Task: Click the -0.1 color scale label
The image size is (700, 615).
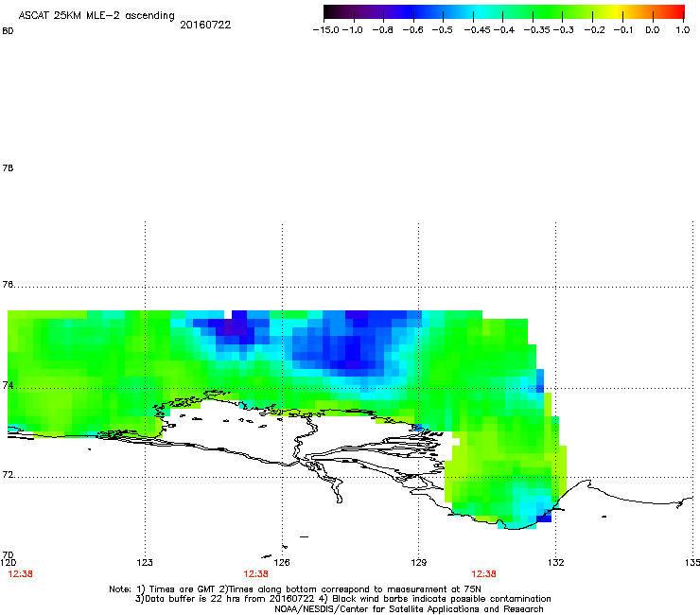Action: click(x=623, y=30)
